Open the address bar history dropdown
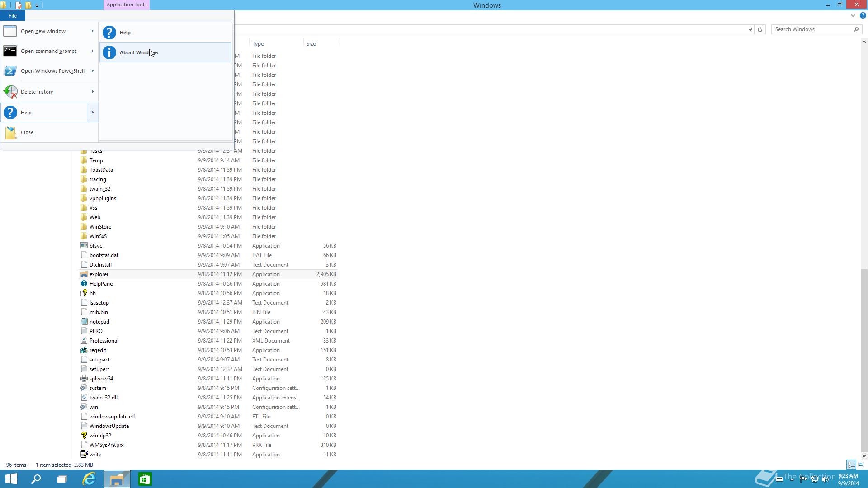The width and height of the screenshot is (868, 488). click(750, 29)
